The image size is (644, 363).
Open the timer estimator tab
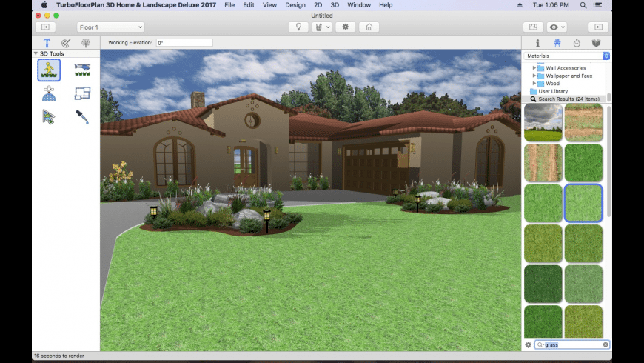tap(577, 43)
